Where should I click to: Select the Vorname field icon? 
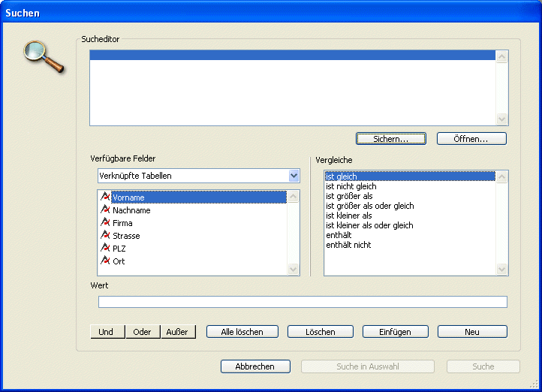105,198
